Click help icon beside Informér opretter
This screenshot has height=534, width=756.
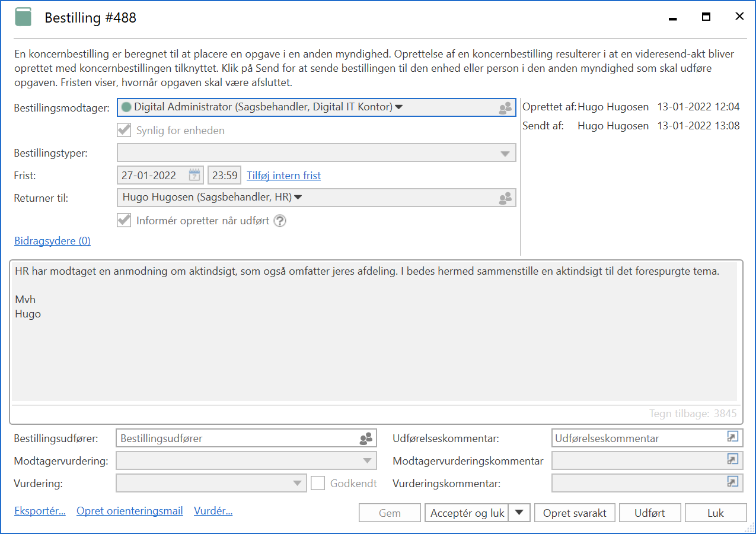(x=280, y=221)
